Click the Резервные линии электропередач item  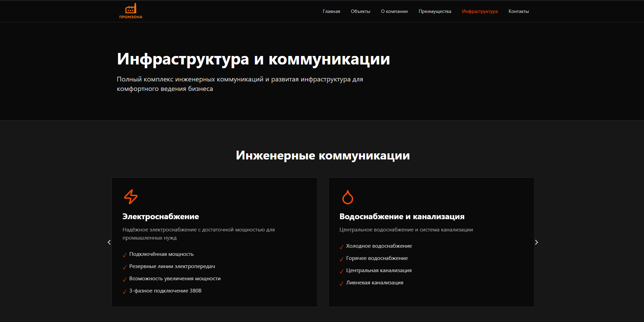[172, 266]
